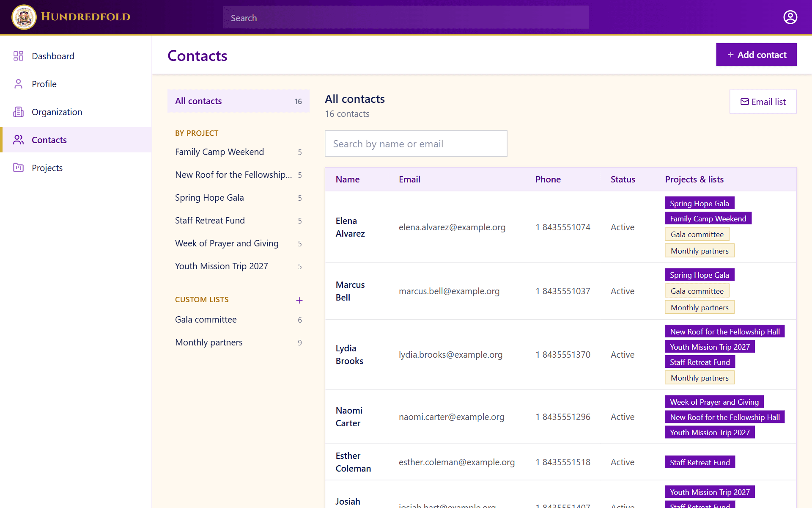Open Elena Alvarez contact row
The height and width of the screenshot is (508, 812).
561,227
